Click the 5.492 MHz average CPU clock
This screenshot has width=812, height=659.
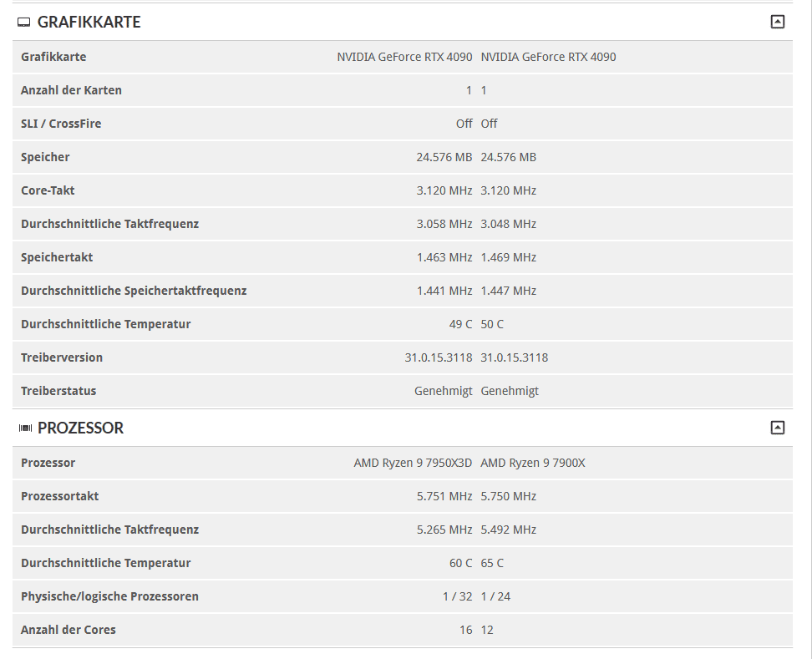pyautogui.click(x=509, y=530)
